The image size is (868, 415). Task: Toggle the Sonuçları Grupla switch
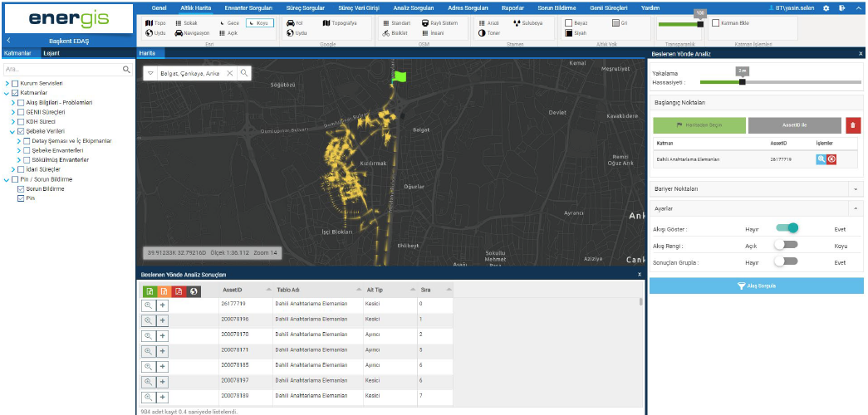pyautogui.click(x=786, y=261)
